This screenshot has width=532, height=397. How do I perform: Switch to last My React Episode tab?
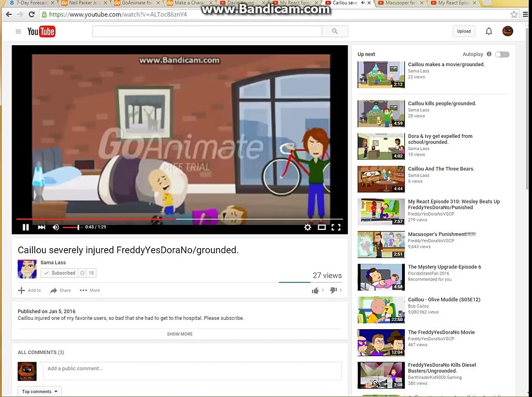click(x=454, y=3)
